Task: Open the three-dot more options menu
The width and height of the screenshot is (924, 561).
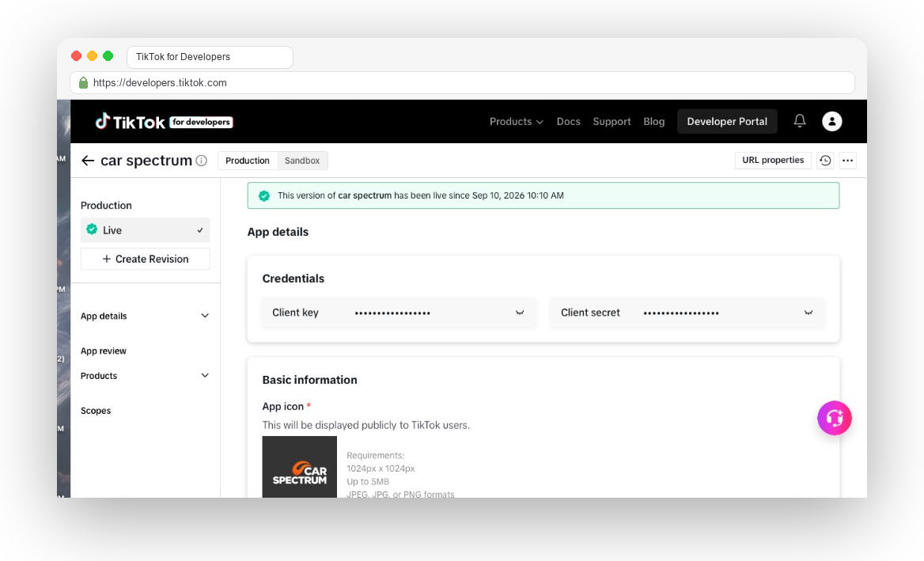Action: click(x=847, y=161)
